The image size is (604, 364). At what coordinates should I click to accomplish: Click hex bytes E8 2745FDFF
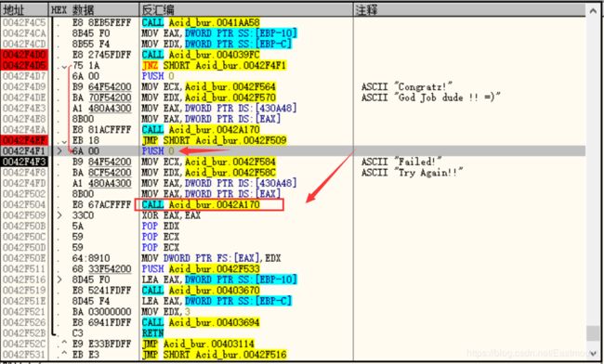pyautogui.click(x=101, y=55)
